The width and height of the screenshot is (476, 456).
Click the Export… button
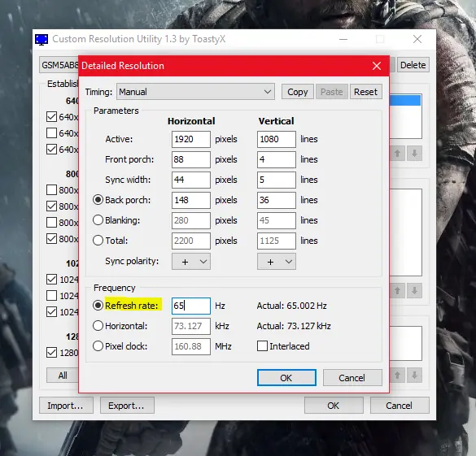pos(127,406)
